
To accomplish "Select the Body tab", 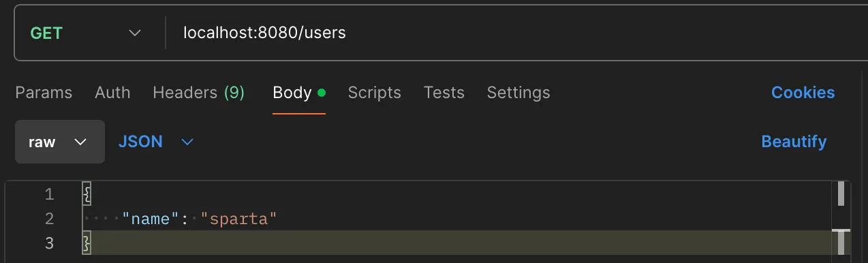I will pyautogui.click(x=298, y=93).
